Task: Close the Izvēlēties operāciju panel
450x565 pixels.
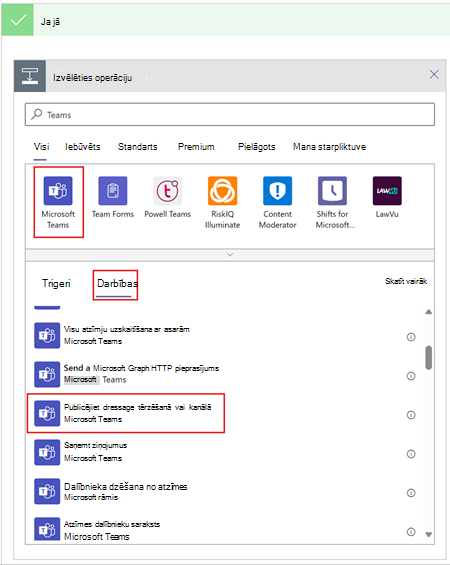Action: (434, 75)
